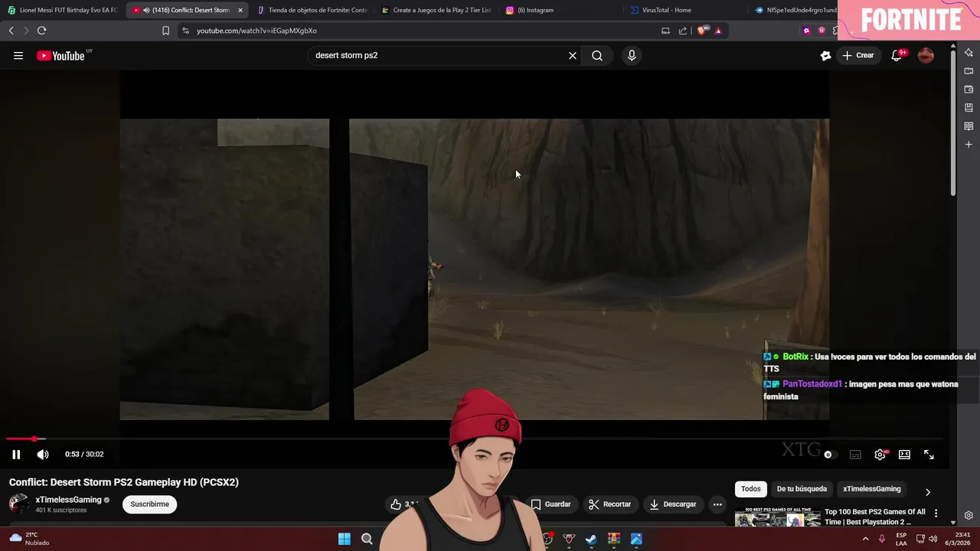The height and width of the screenshot is (551, 980).
Task: Show hidden system tray icons
Action: [866, 539]
